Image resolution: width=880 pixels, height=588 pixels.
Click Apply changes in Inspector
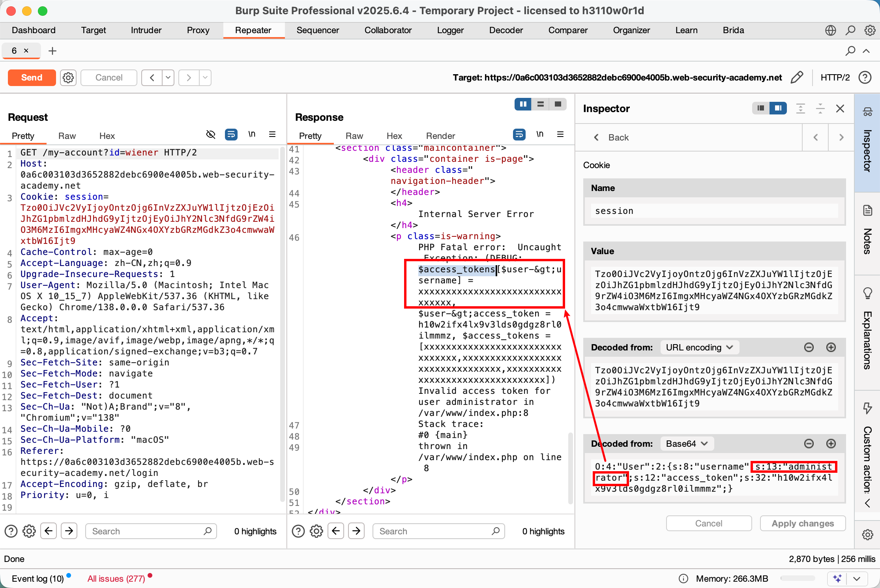803,523
